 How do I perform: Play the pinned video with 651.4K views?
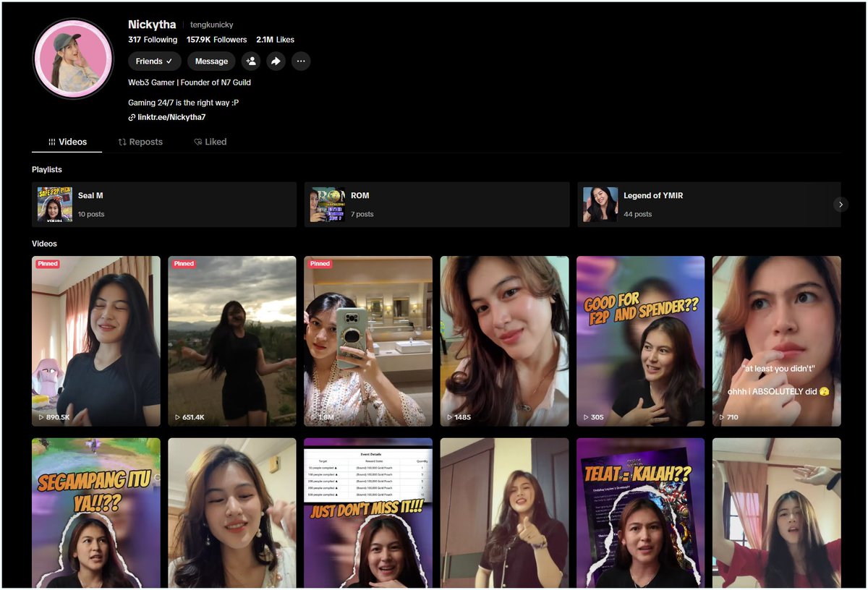232,341
